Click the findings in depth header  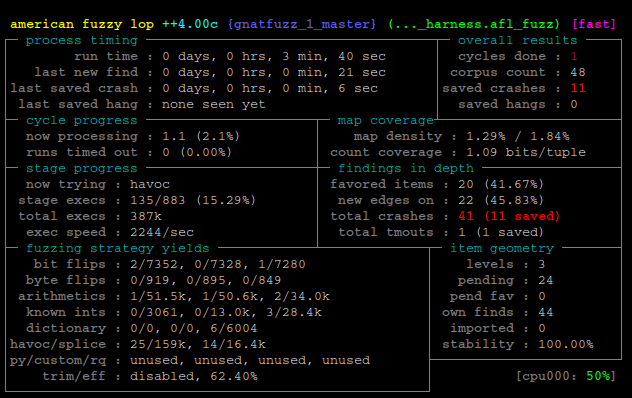click(406, 168)
